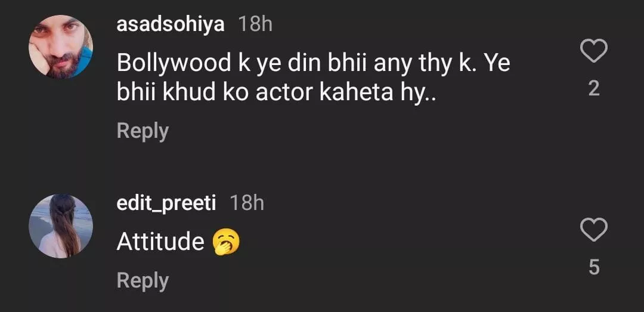Open asadsohiya's profile picture
This screenshot has width=644, height=312.
(x=61, y=47)
